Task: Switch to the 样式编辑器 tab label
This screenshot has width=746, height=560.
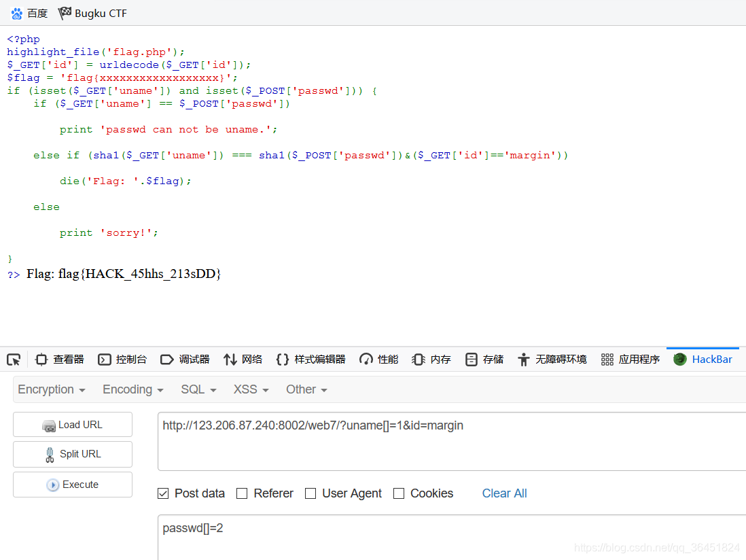Action: click(x=320, y=360)
